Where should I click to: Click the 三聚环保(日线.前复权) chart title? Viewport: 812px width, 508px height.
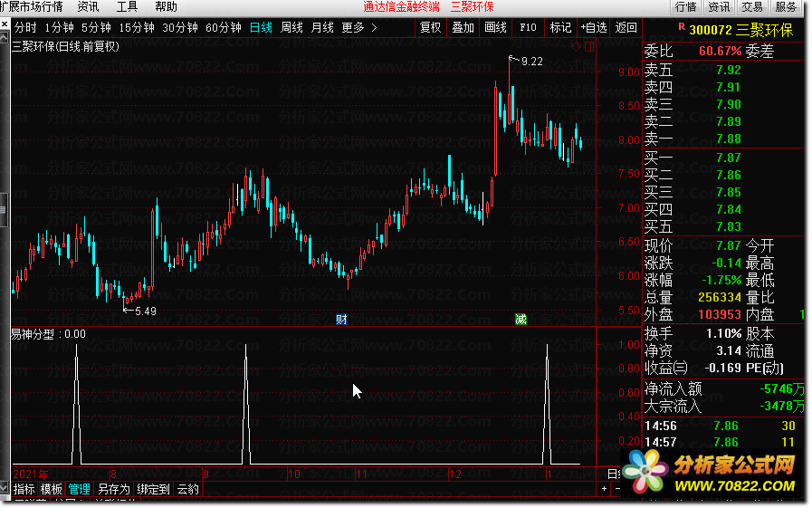[x=65, y=46]
